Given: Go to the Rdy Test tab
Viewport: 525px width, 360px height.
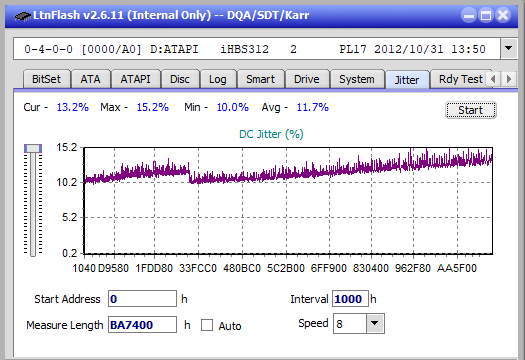Looking at the screenshot, I should [460, 79].
